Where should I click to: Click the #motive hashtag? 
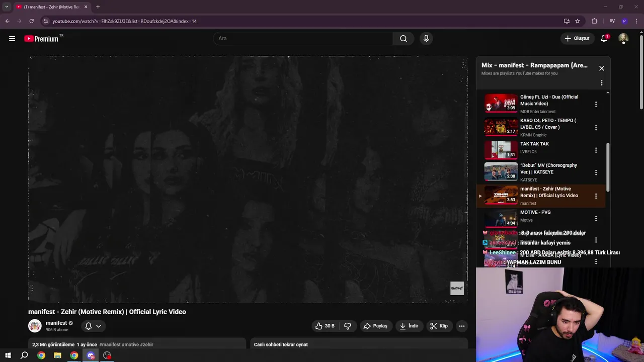click(130, 345)
